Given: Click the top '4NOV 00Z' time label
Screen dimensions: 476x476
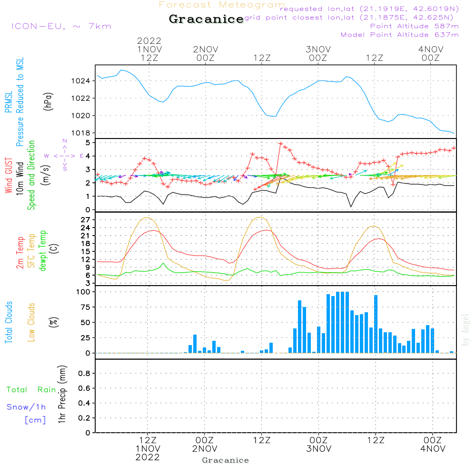Looking at the screenshot, I should click(x=431, y=53).
